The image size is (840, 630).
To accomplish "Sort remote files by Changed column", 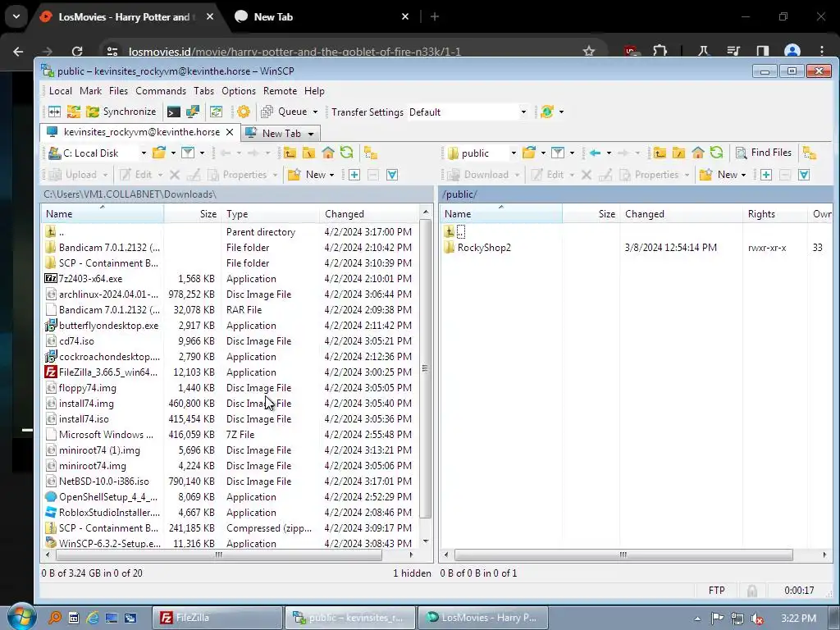I will (x=681, y=214).
